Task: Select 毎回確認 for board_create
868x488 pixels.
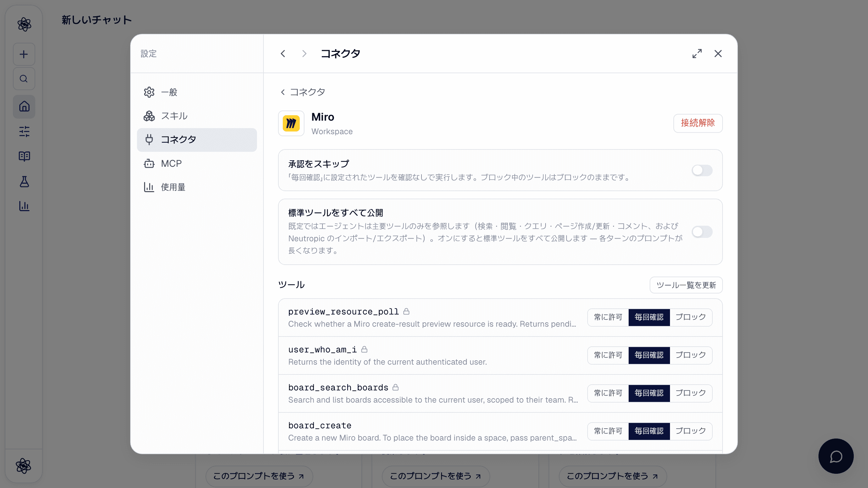Action: (649, 431)
